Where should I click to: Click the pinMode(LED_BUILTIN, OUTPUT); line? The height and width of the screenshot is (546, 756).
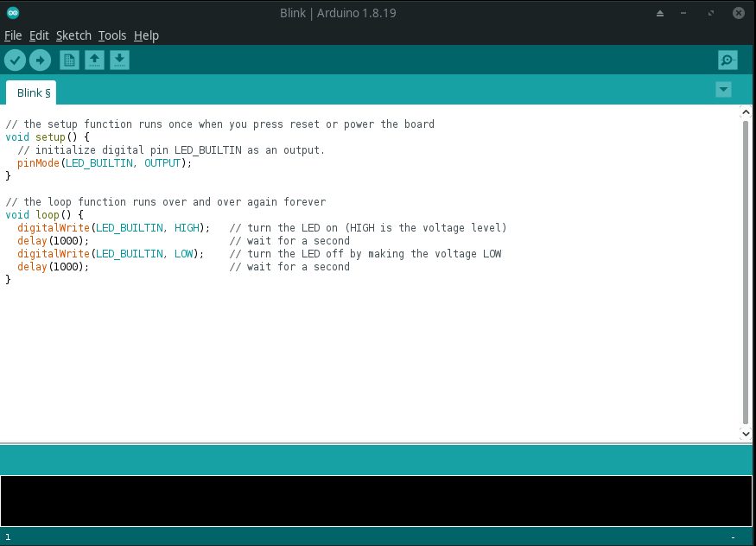(x=105, y=163)
